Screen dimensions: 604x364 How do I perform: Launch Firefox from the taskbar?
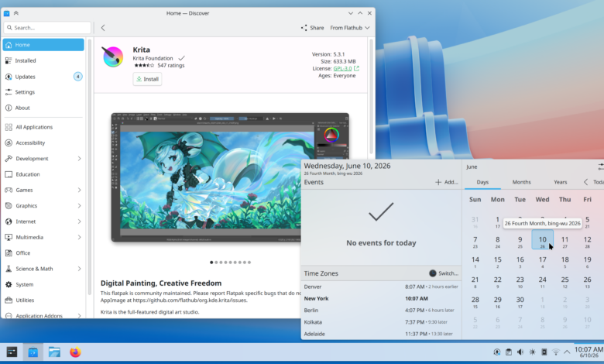tap(76, 352)
